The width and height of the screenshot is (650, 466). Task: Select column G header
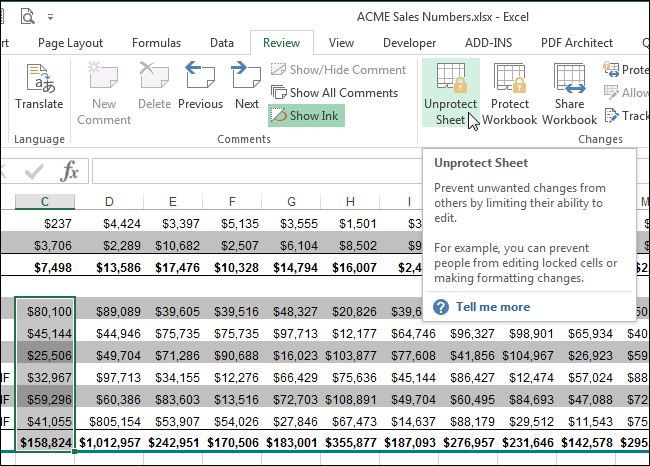click(291, 201)
